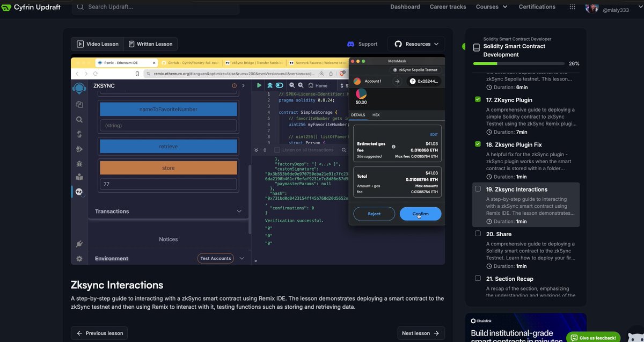Open Remix Plugin Manager plug icon
The width and height of the screenshot is (644, 342).
pyautogui.click(x=79, y=244)
